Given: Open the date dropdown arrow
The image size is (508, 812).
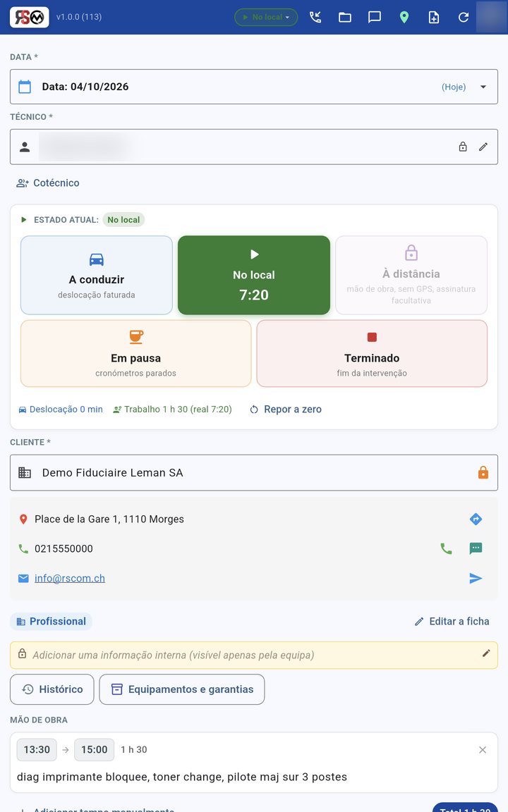Looking at the screenshot, I should point(483,87).
